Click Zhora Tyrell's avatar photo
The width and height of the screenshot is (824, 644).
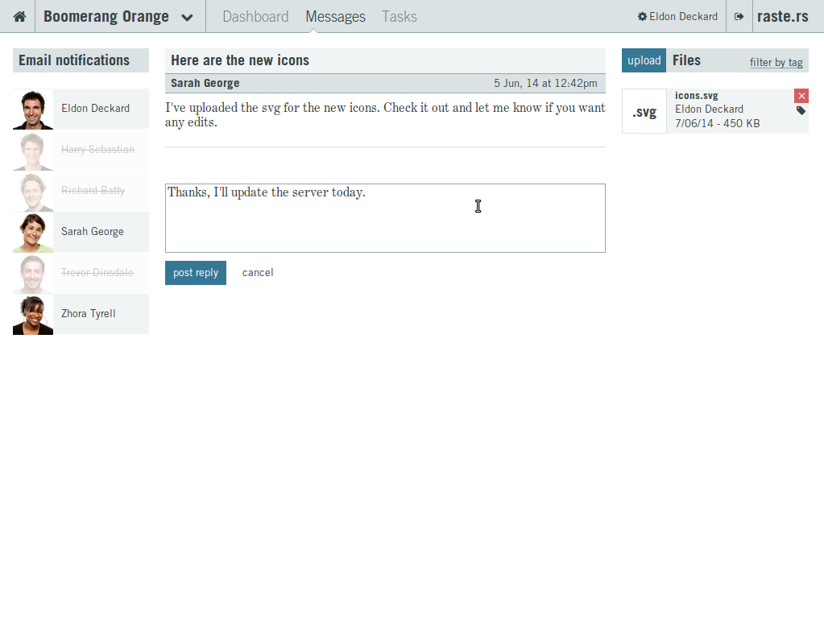pyautogui.click(x=33, y=314)
